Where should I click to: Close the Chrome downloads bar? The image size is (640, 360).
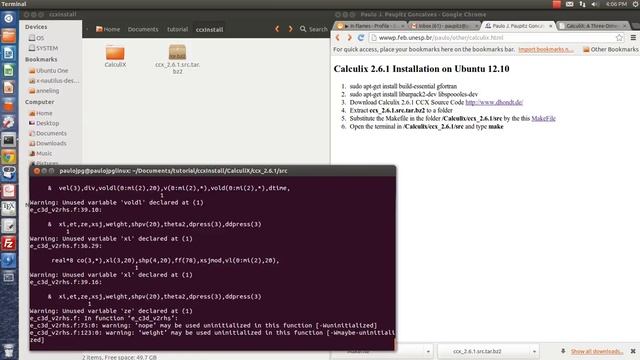pyautogui.click(x=633, y=351)
